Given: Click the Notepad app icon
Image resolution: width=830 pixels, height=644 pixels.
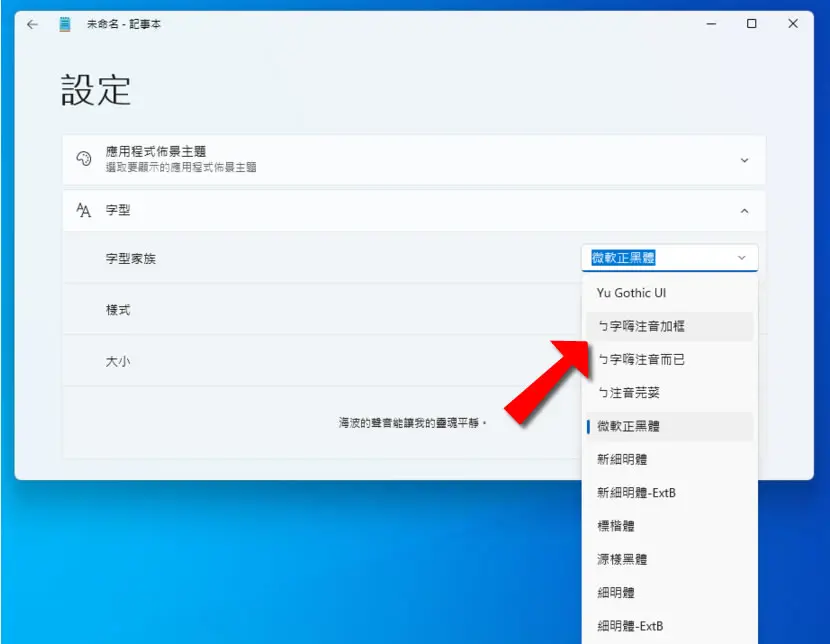Looking at the screenshot, I should tap(65, 24).
